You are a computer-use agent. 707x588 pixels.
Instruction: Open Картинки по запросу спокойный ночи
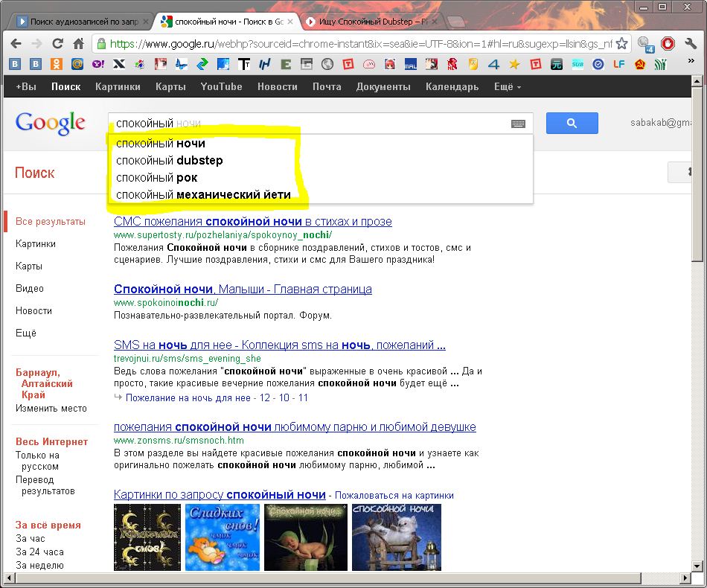pyautogui.click(x=220, y=495)
